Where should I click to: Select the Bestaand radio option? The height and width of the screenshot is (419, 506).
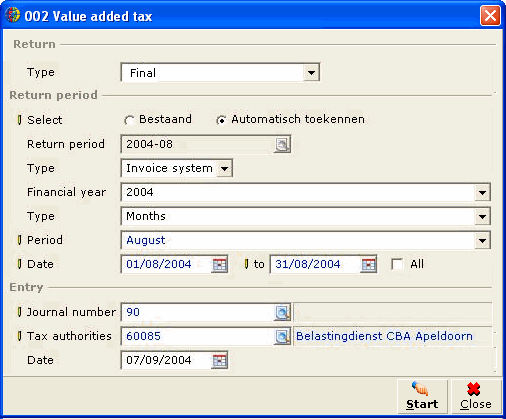129,120
